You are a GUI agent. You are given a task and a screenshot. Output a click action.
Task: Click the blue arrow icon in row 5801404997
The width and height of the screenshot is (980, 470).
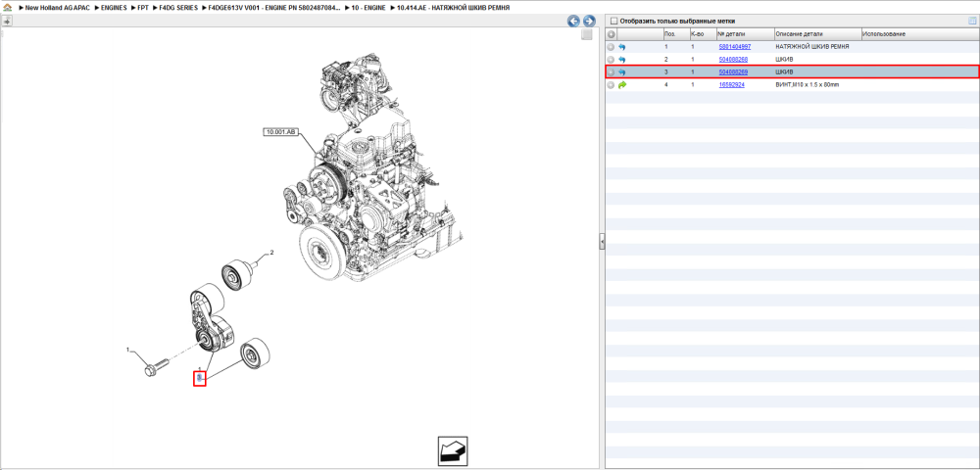pos(622,47)
